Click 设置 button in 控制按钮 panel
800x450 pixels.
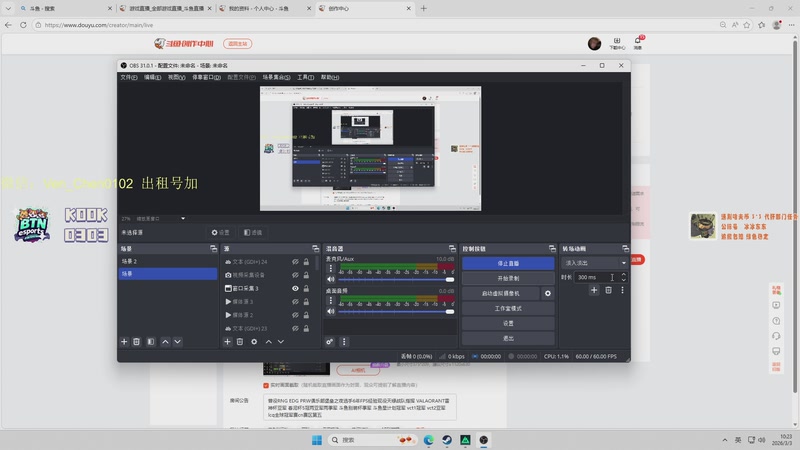(x=508, y=323)
